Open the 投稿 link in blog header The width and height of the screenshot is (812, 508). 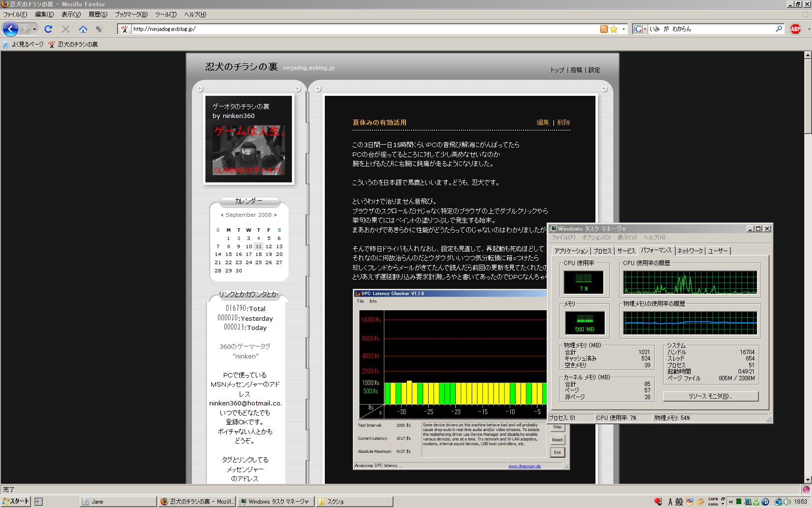[x=576, y=70]
